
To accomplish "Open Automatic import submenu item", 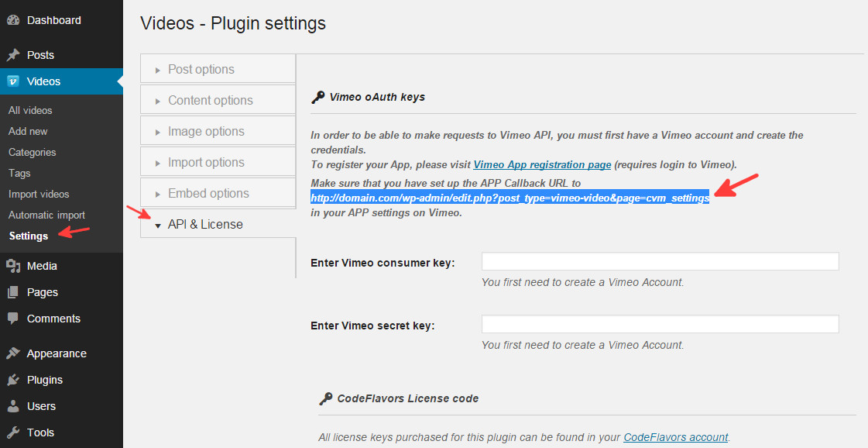I will click(46, 215).
